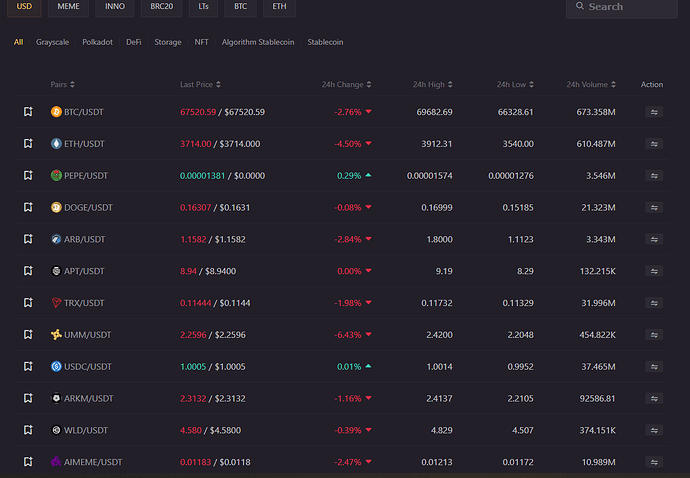Click the AIMEME coin logo
Screen dimensions: 690x478
[56, 462]
